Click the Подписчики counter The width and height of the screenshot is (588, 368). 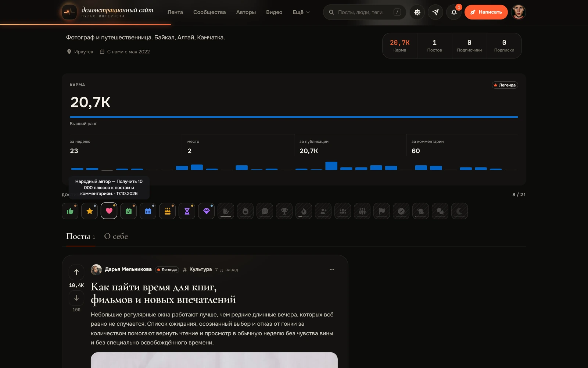pos(469,46)
